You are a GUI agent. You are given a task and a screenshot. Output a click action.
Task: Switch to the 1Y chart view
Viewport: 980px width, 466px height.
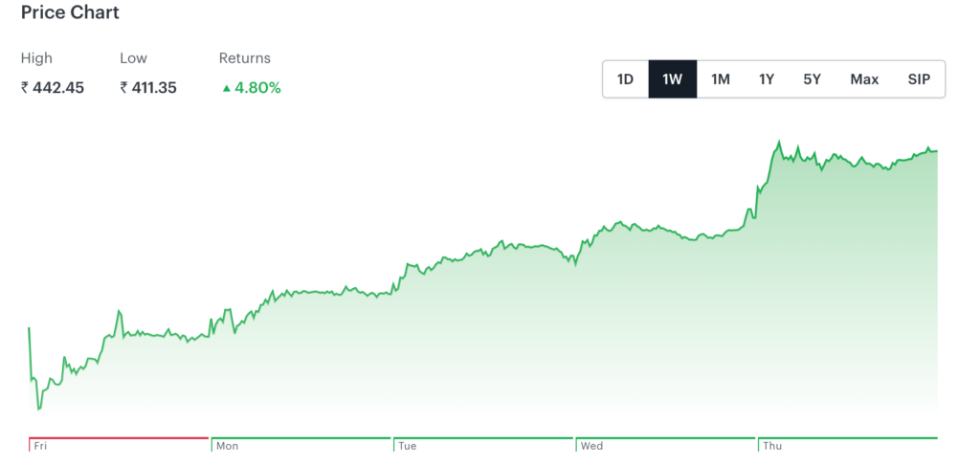(767, 79)
